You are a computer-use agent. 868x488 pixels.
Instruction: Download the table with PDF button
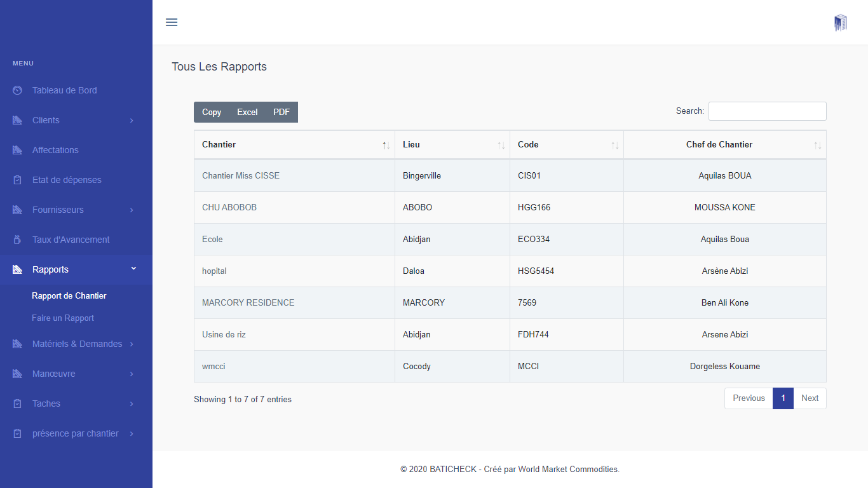(x=281, y=112)
